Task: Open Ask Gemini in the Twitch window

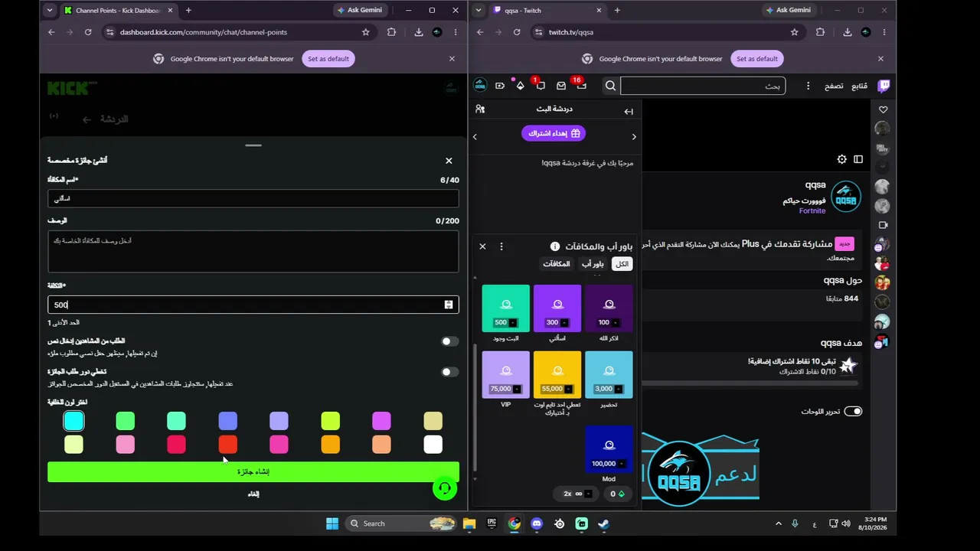Action: pyautogui.click(x=788, y=10)
